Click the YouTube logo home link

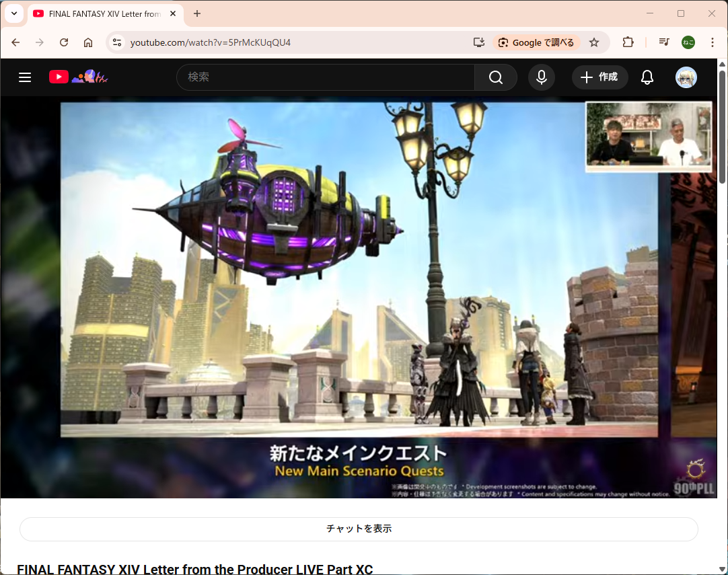coord(59,77)
